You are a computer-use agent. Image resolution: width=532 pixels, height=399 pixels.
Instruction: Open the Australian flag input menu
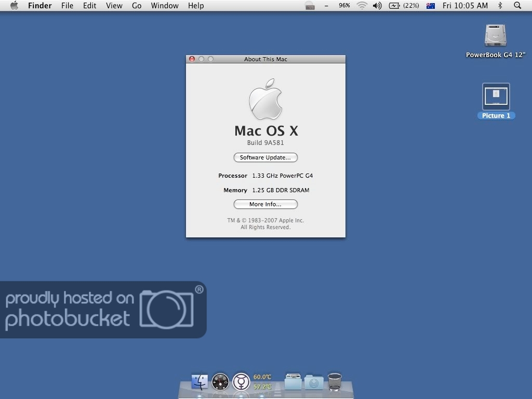(431, 5)
